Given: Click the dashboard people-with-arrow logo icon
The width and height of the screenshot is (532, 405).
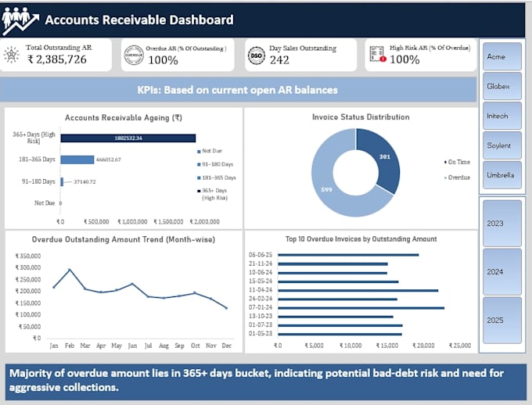Looking at the screenshot, I should (20, 20).
